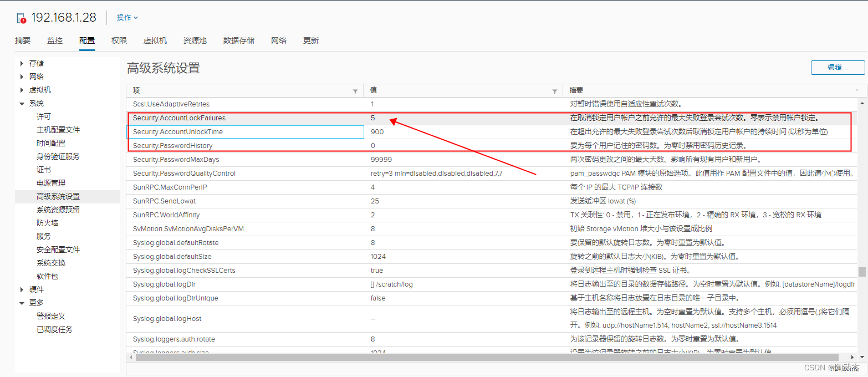The width and height of the screenshot is (868, 377).
Task: Select the Syslog.global.logDir row
Action: (492, 284)
